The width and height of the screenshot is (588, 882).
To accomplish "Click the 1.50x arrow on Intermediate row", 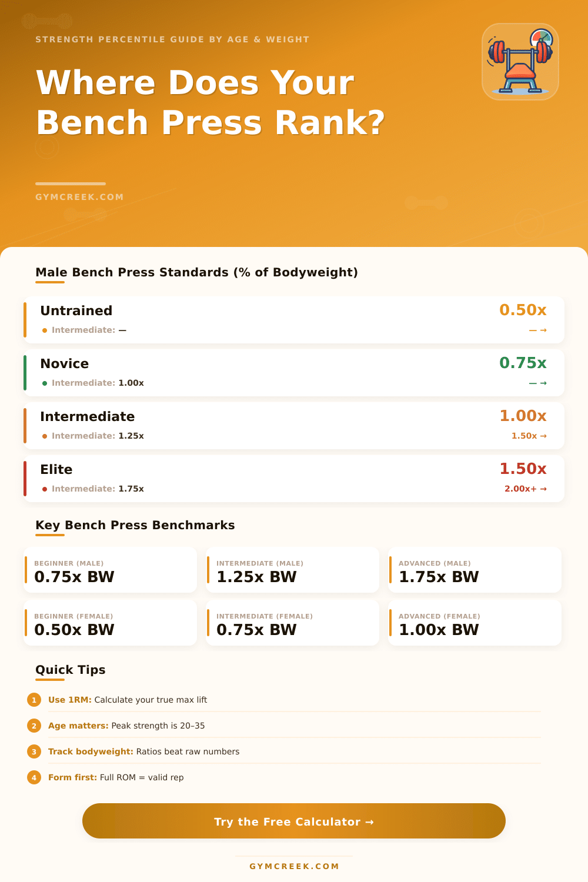I will click(529, 436).
